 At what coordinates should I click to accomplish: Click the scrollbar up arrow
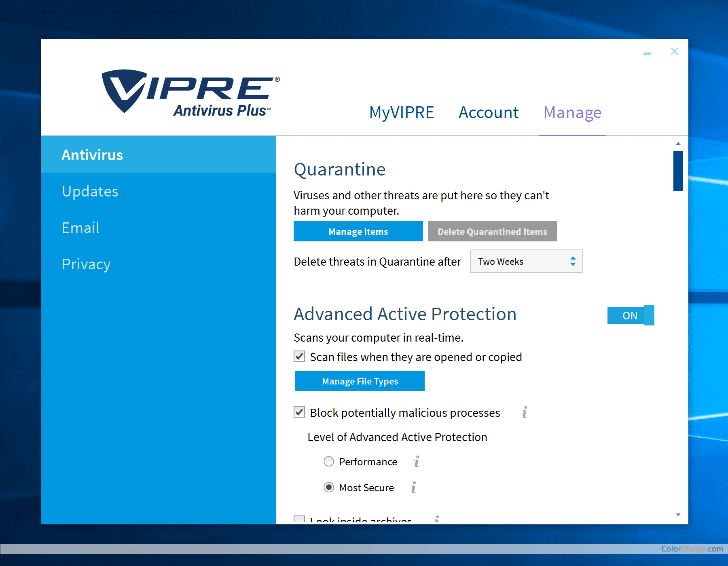(x=678, y=144)
